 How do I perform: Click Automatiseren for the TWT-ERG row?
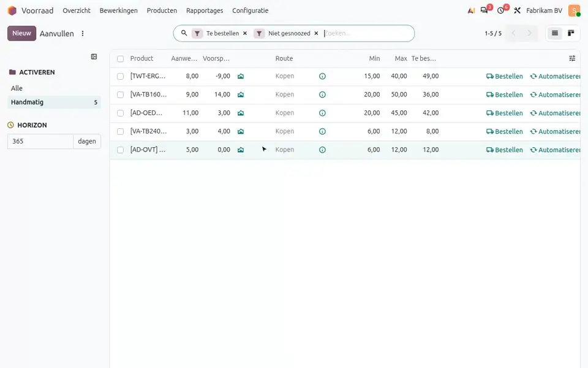pos(555,76)
